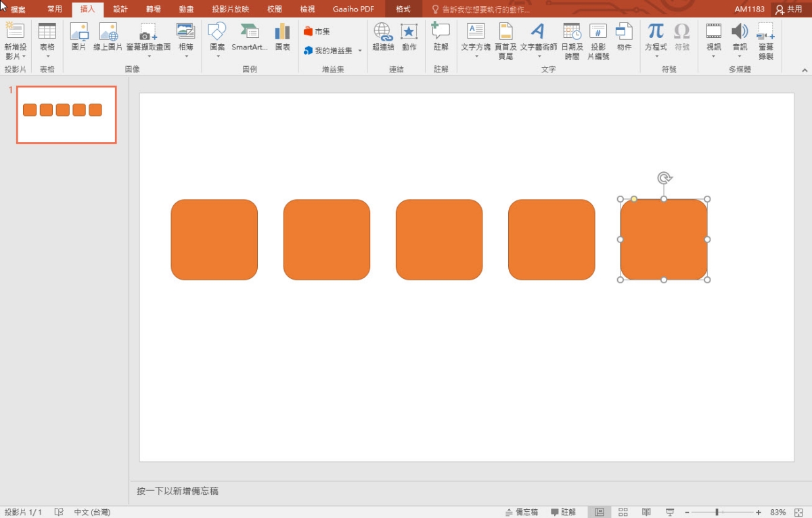812x518 pixels.
Task: Open the 設計 design tab
Action: click(120, 9)
